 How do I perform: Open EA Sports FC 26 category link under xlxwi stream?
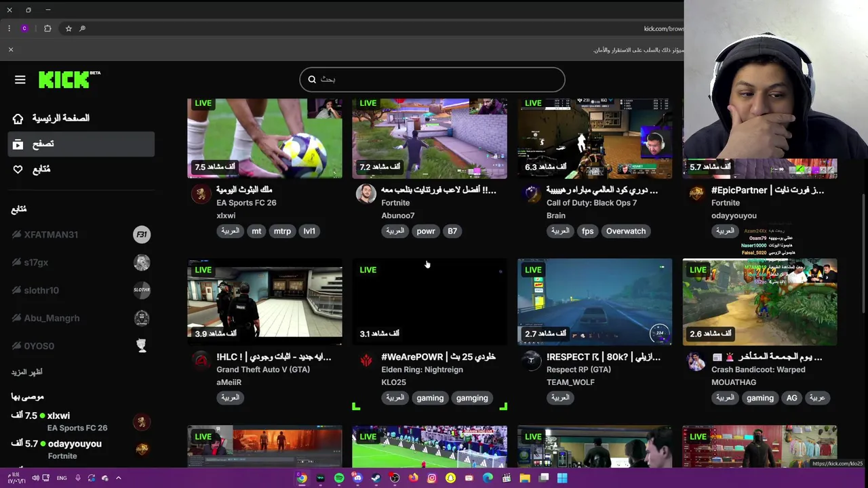coord(246,203)
